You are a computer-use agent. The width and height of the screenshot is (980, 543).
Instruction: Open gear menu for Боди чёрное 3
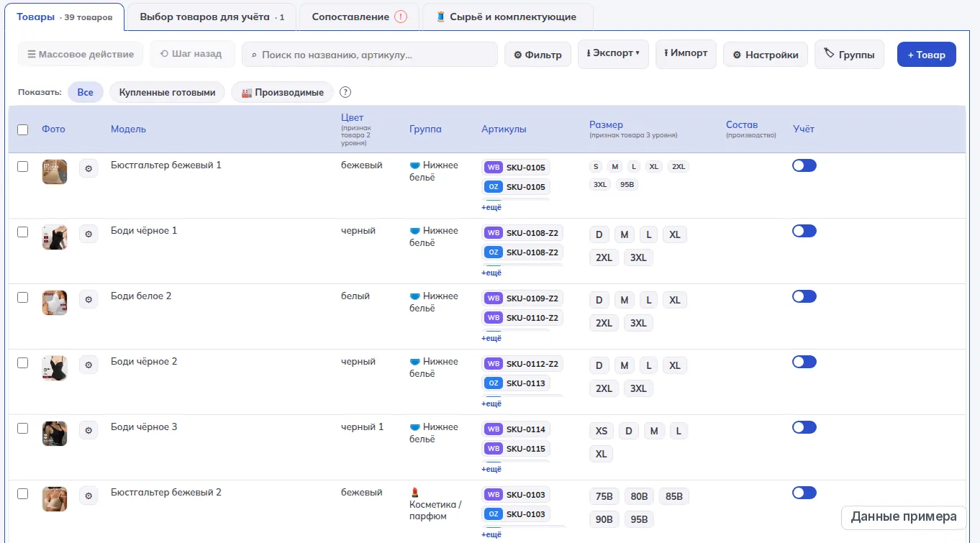point(89,430)
